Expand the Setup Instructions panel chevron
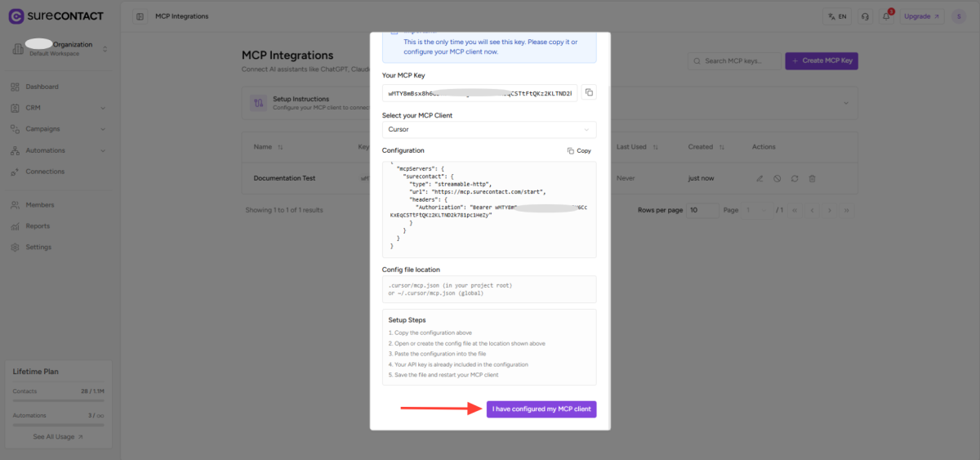The image size is (980, 460). tap(844, 103)
